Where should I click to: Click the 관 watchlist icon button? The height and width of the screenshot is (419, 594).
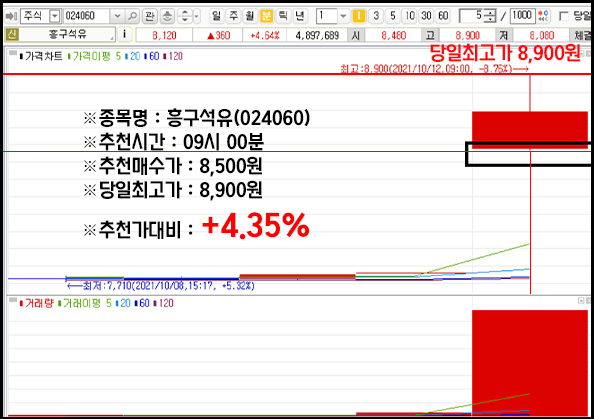click(x=150, y=16)
